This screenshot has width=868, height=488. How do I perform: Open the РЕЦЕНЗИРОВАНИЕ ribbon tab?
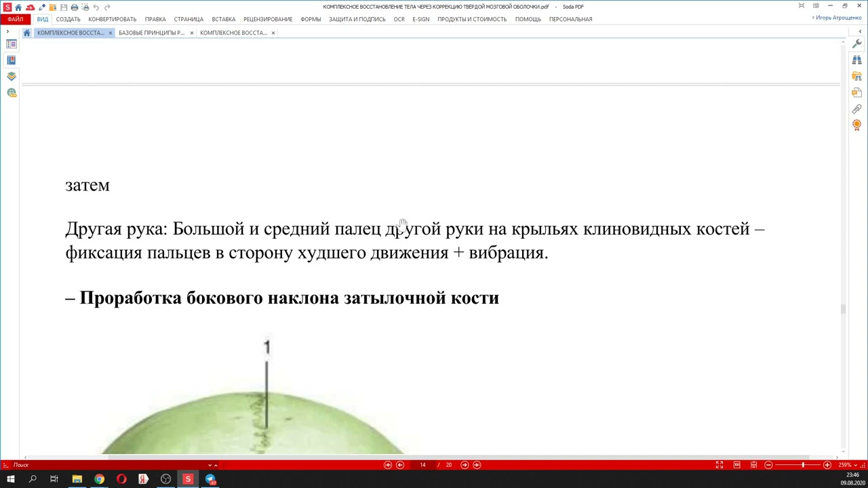coord(268,19)
